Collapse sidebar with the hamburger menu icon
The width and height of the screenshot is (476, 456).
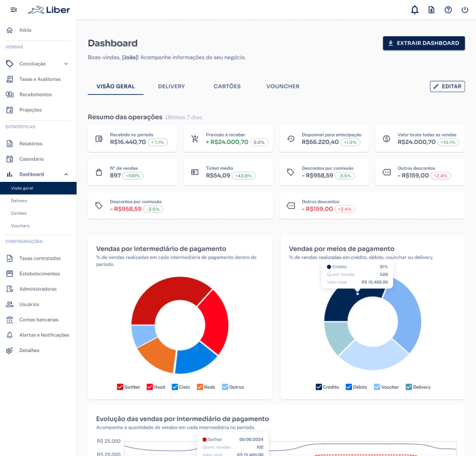pos(14,10)
